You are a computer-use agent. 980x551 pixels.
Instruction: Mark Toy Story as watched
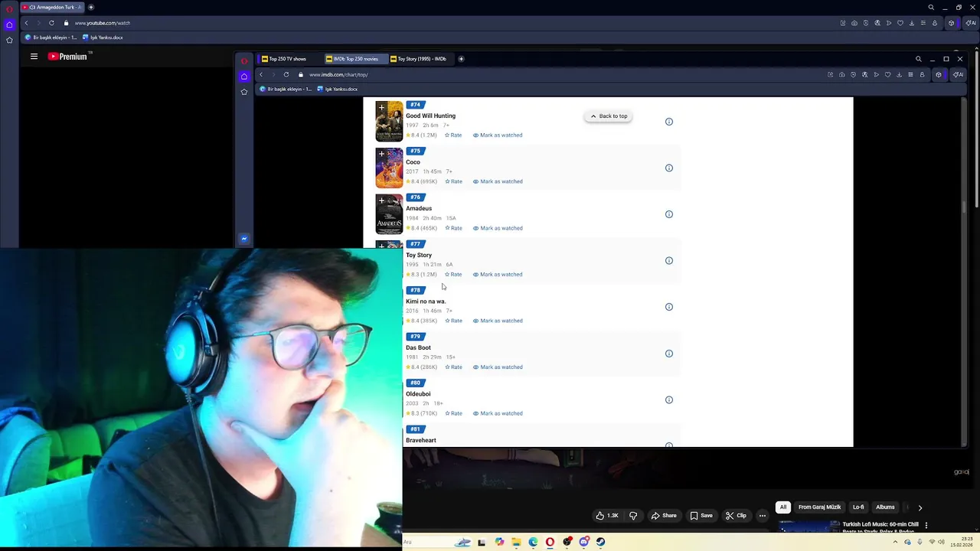click(x=498, y=274)
